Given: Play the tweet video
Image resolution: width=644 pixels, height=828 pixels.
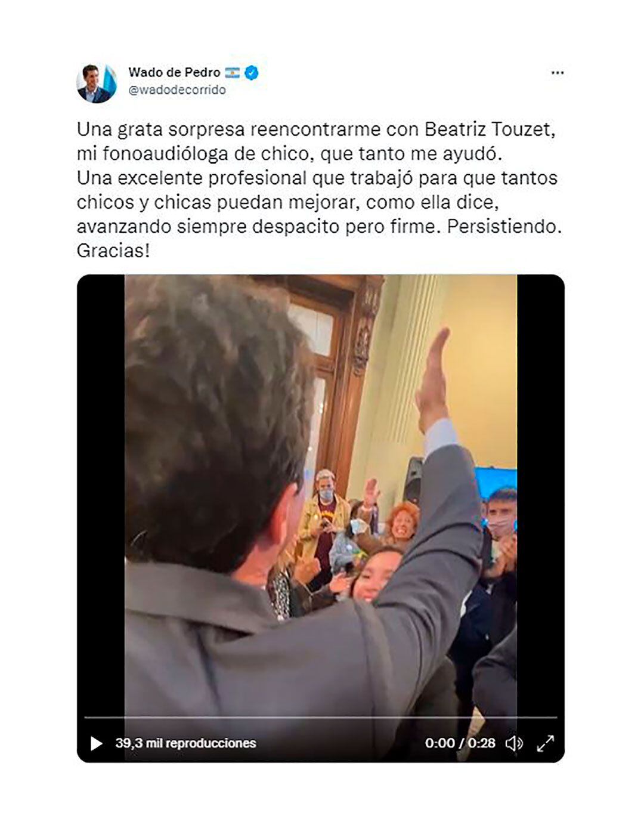Looking at the screenshot, I should coord(95,743).
